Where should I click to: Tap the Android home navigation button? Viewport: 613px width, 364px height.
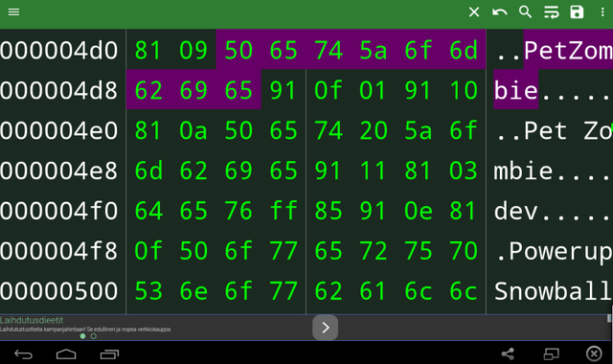66,354
